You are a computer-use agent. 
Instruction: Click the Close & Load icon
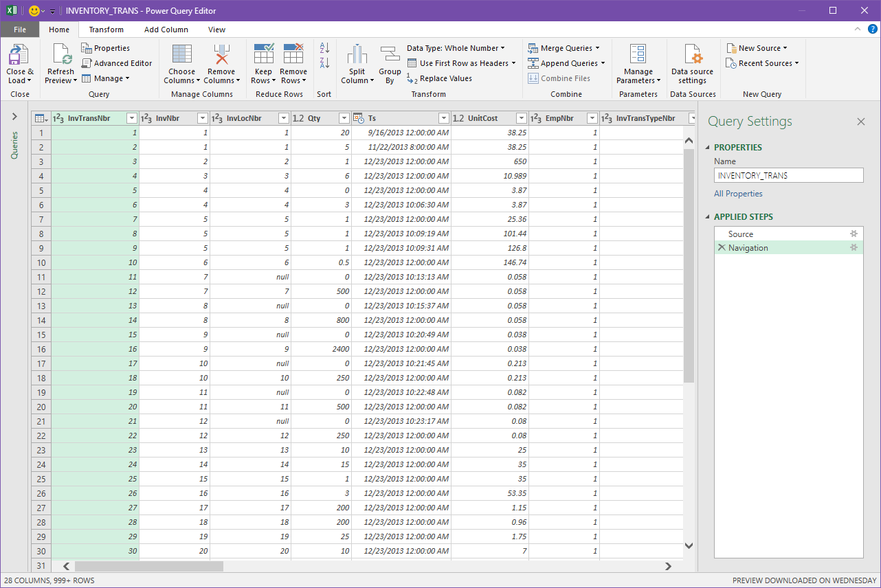pos(19,55)
